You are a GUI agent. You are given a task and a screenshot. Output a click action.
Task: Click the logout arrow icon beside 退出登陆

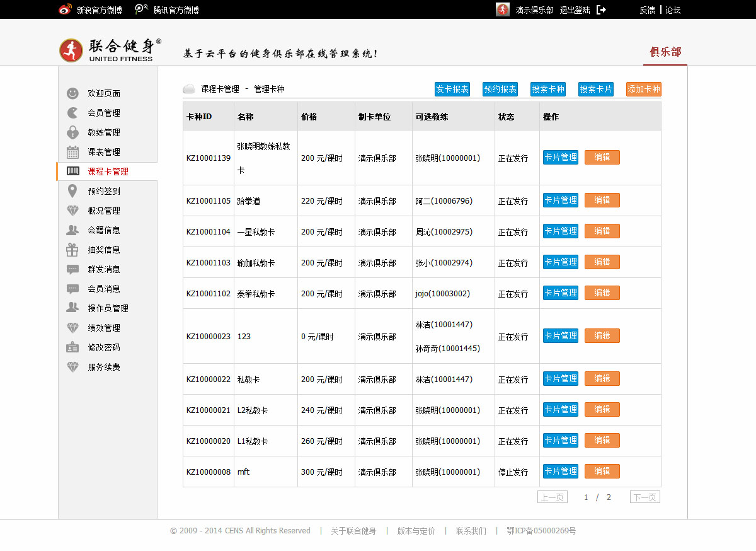point(601,9)
